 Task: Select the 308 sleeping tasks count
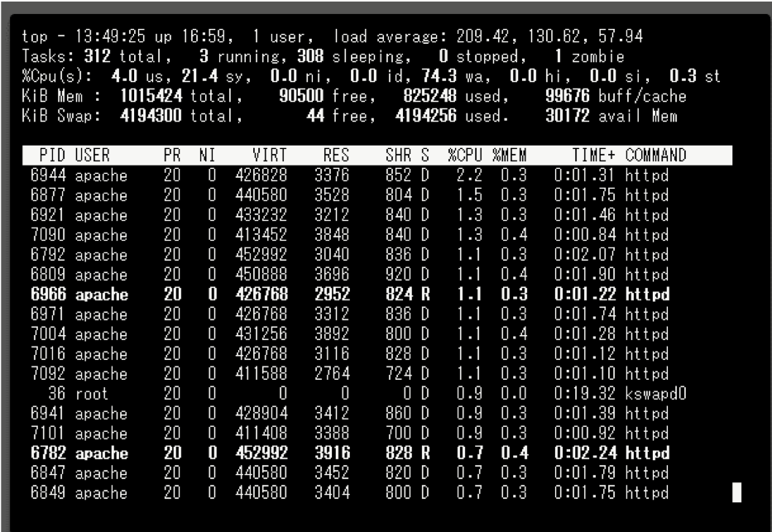tap(310, 56)
